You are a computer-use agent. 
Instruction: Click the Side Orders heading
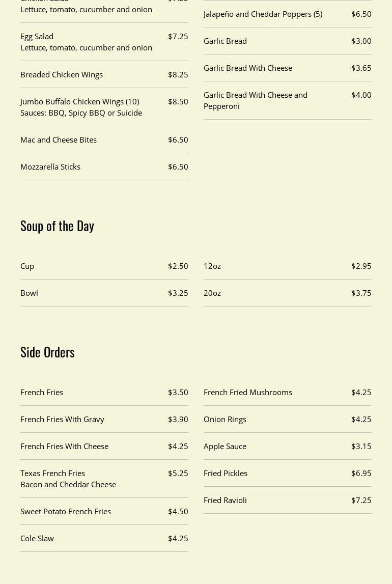[47, 352]
